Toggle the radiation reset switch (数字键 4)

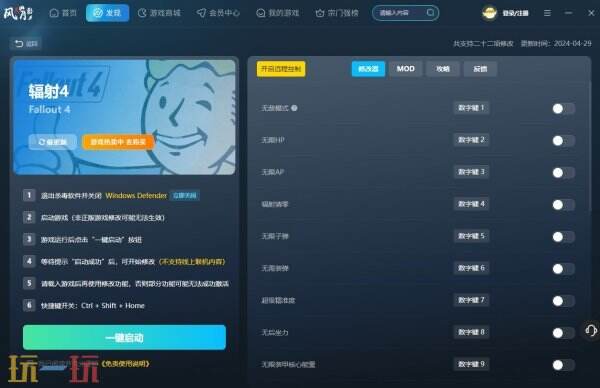(563, 205)
